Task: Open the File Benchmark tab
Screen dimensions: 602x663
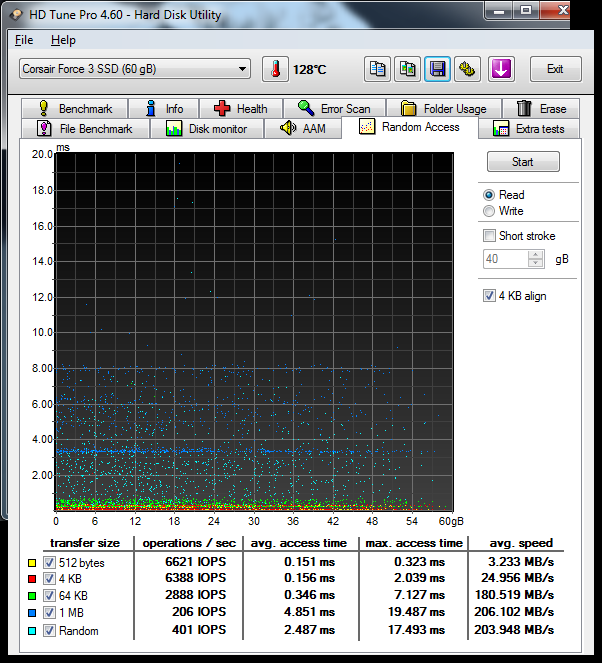Action: pos(85,129)
